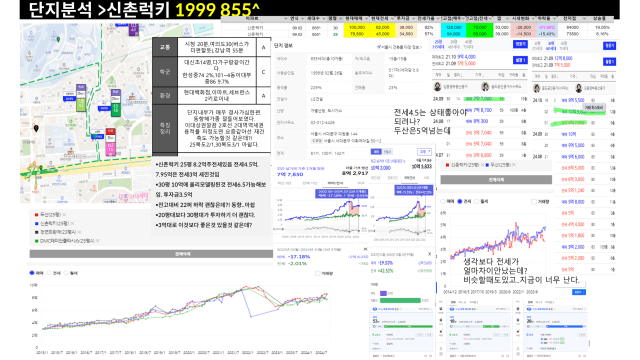
Task: Remove 신촌럭키(25평) from the right jeonse chart legend
Action: (x=482, y=165)
